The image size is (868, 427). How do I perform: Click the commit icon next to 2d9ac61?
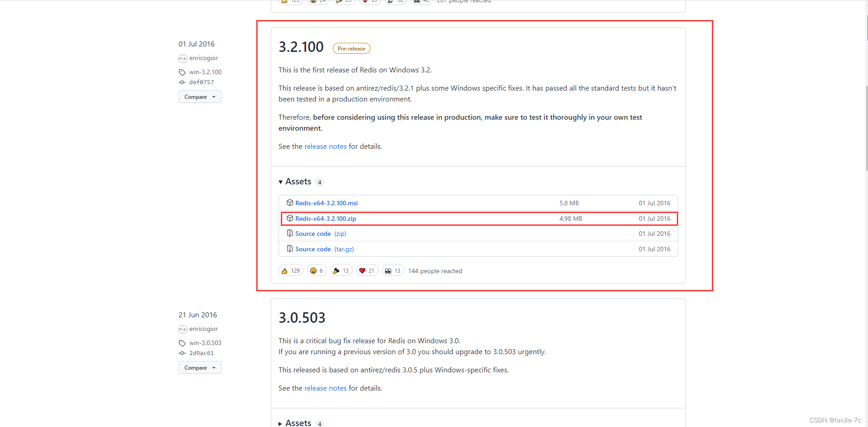point(182,353)
